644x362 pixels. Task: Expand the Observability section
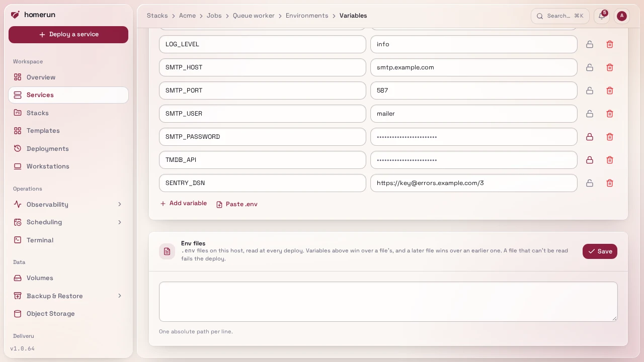click(x=68, y=204)
